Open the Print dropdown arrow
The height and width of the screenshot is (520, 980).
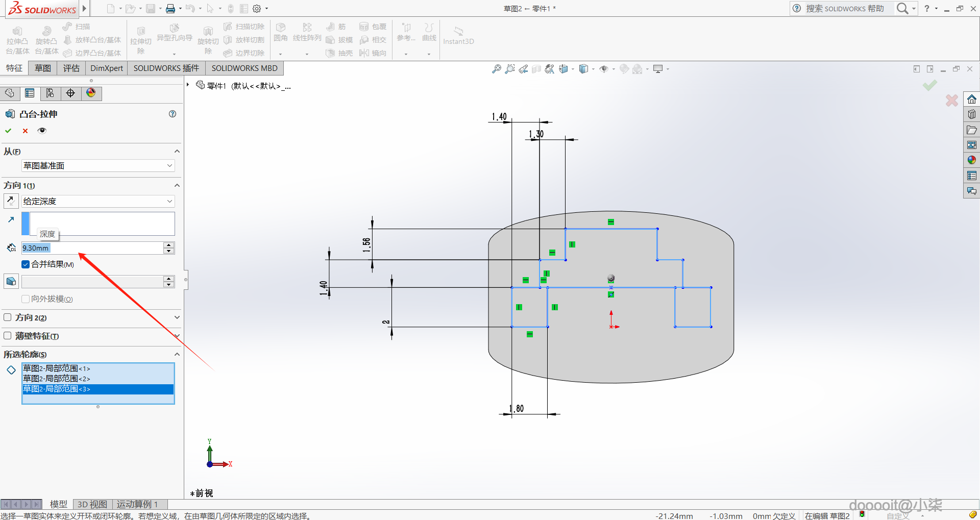pyautogui.click(x=180, y=9)
